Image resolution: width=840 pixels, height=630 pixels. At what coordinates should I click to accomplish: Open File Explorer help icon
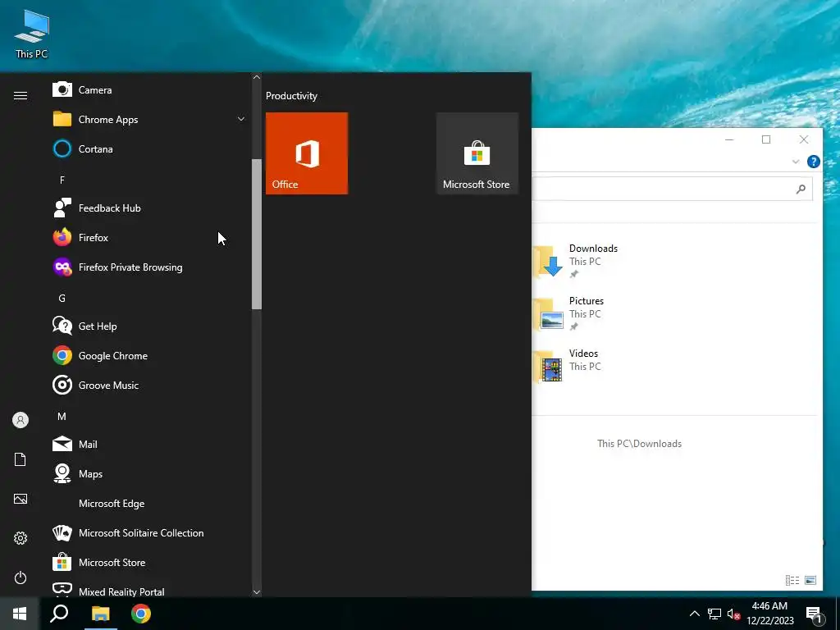pos(813,162)
